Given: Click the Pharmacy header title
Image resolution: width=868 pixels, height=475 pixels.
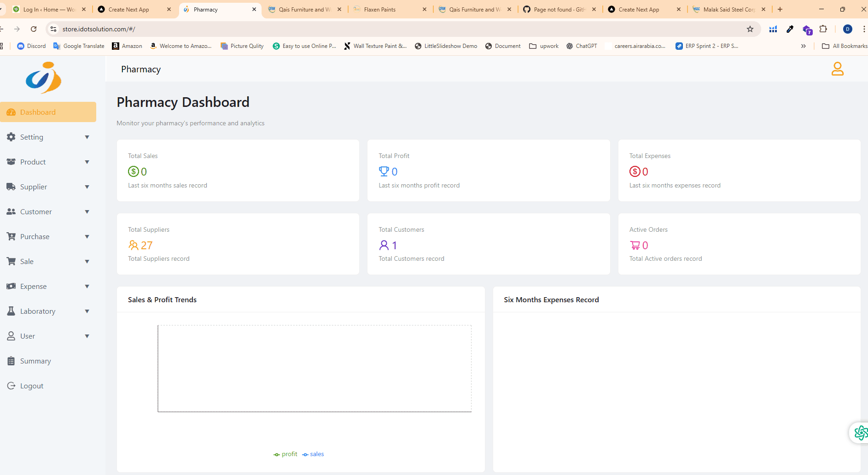Looking at the screenshot, I should pos(141,69).
